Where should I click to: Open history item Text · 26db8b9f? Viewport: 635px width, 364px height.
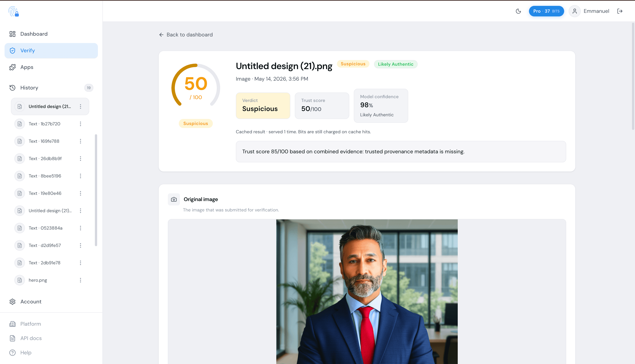click(x=50, y=159)
